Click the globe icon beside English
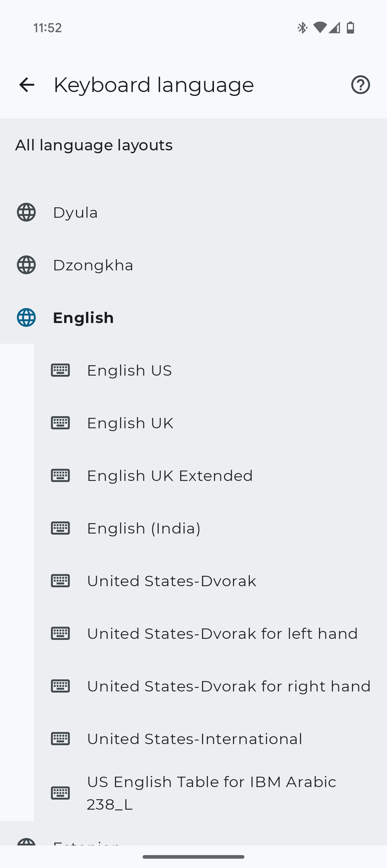Viewport: 387px width, 868px height. point(26,318)
